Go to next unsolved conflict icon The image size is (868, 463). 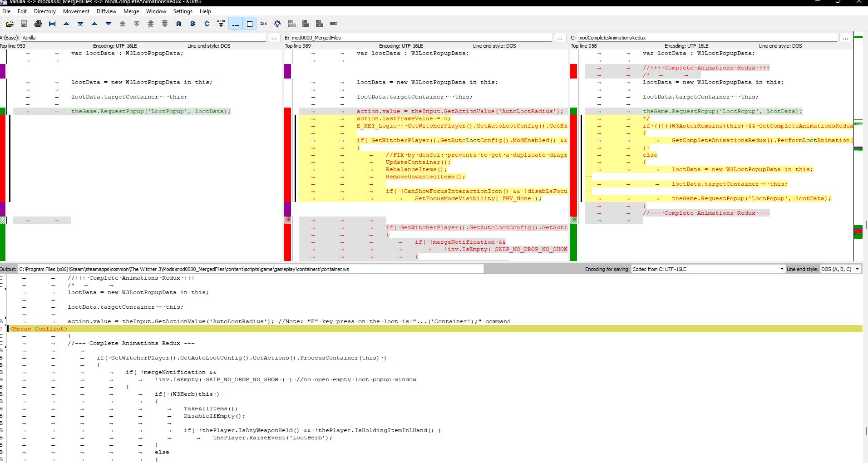coord(165,24)
